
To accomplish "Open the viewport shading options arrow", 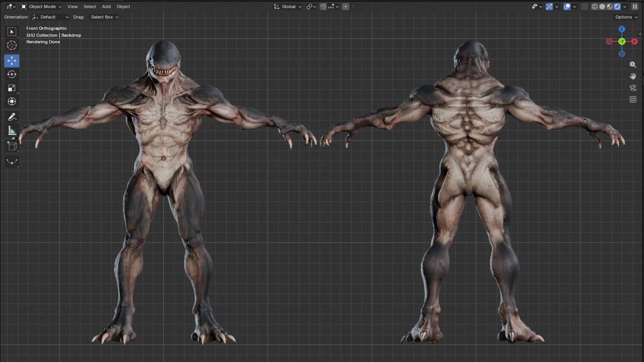I will [625, 7].
